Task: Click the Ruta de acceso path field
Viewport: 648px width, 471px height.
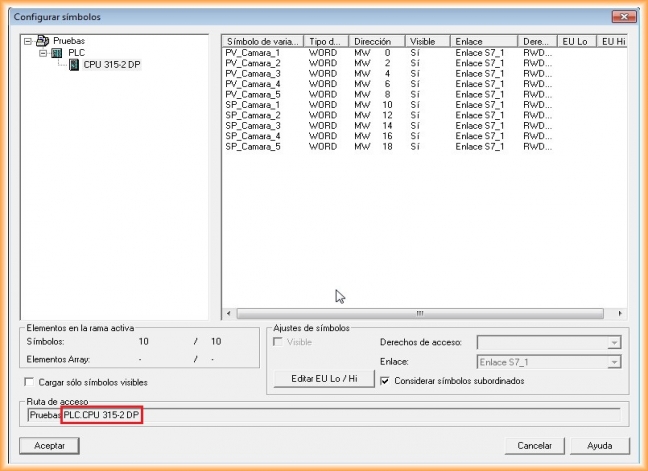Action: [380, 414]
